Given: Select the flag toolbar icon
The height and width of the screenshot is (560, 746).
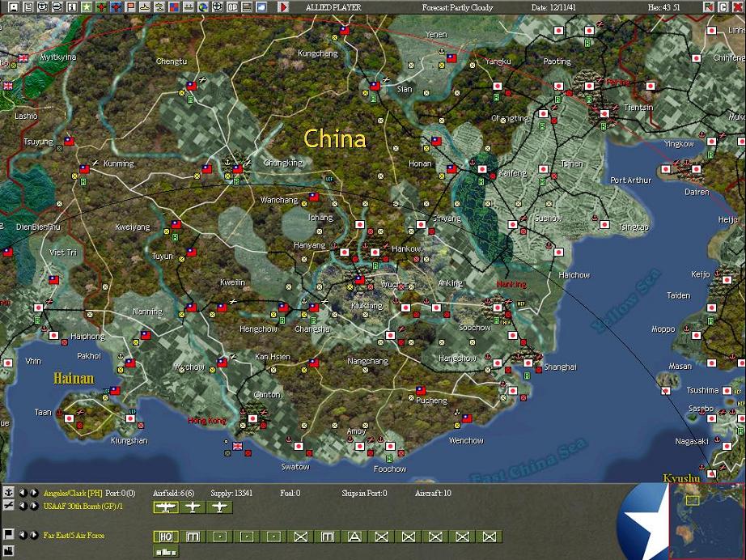Looking at the screenshot, I should point(129,7).
